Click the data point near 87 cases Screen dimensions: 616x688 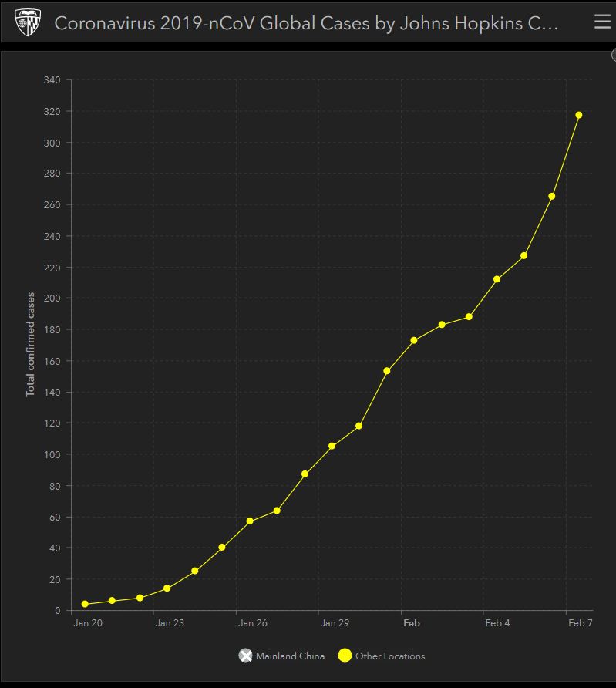305,474
